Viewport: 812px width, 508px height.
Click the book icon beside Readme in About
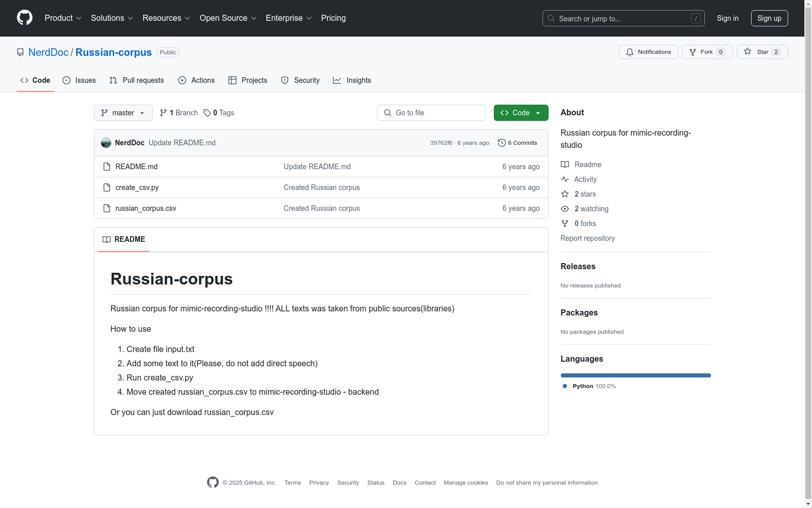point(565,165)
